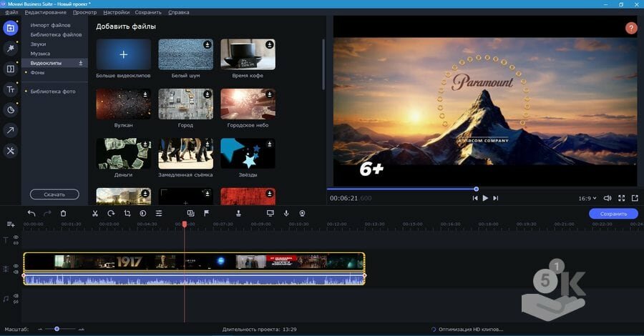644x336 pixels.
Task: Open the 16:9 aspect ratio dropdown
Action: 587,198
